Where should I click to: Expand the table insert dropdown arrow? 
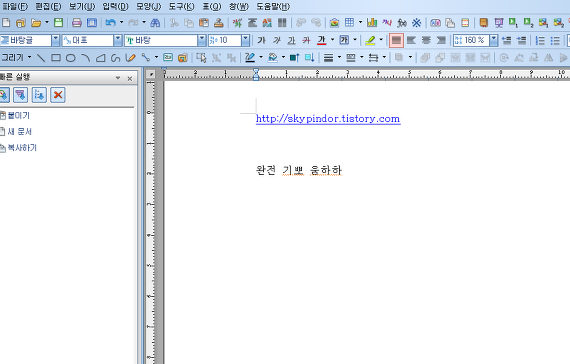(x=360, y=23)
